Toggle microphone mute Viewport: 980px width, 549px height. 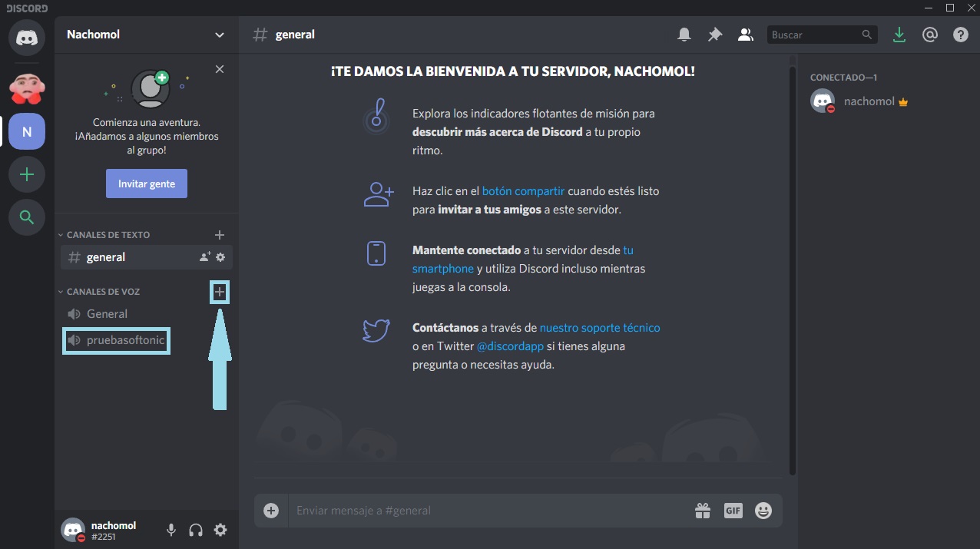pos(171,530)
